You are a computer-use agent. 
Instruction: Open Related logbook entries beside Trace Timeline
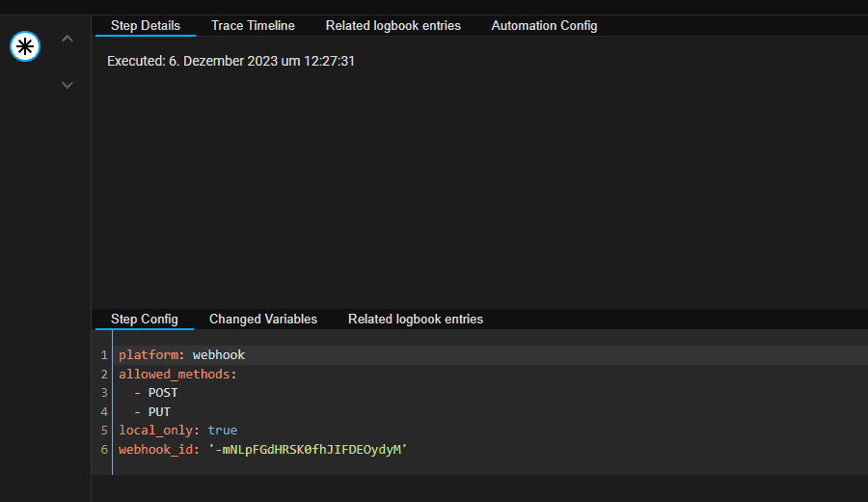(393, 26)
